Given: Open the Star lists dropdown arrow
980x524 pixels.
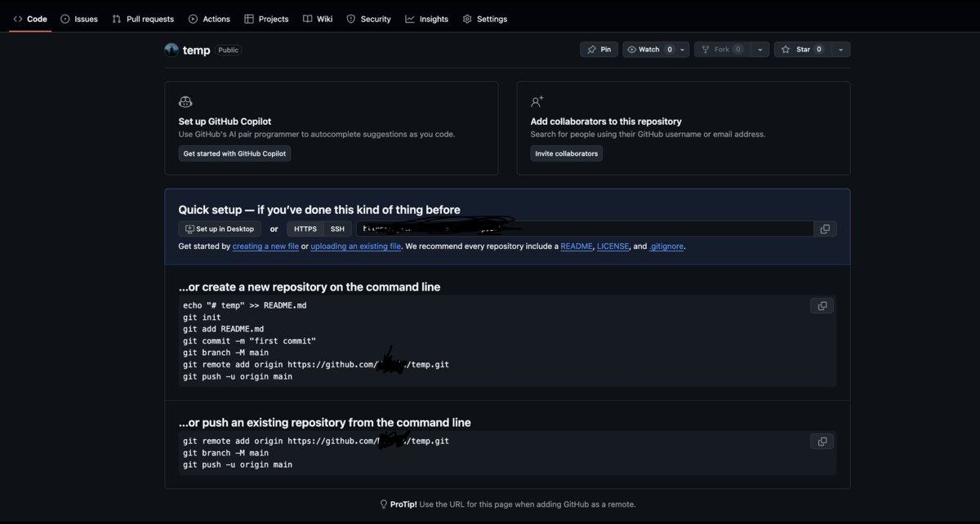Looking at the screenshot, I should (840, 50).
